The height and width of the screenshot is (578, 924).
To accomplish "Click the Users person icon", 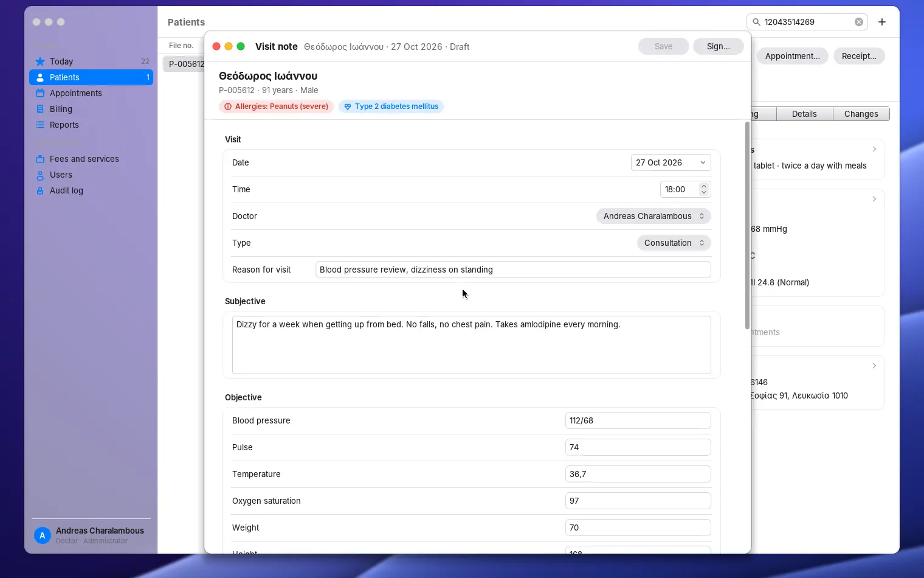I will coord(40,175).
